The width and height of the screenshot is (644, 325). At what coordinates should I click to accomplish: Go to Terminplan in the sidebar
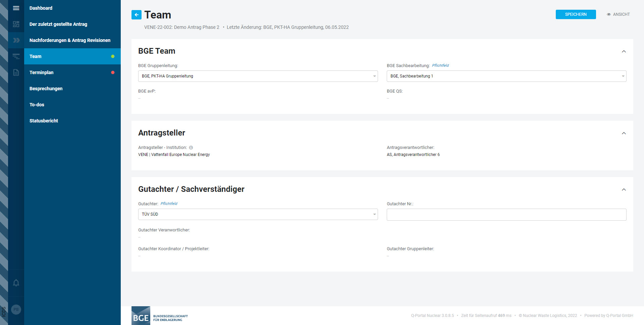click(42, 72)
